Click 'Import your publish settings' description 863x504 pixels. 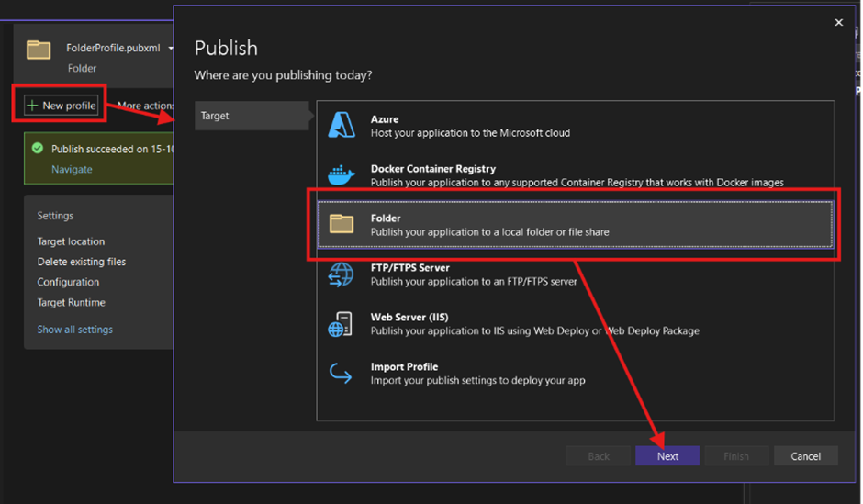477,380
